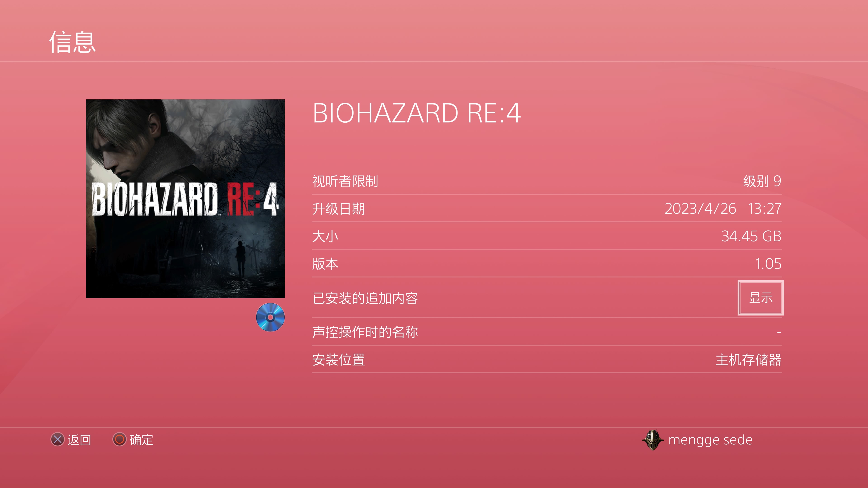Click the mengge sede helmet avatar
Screen dimensions: 868x488
point(653,439)
